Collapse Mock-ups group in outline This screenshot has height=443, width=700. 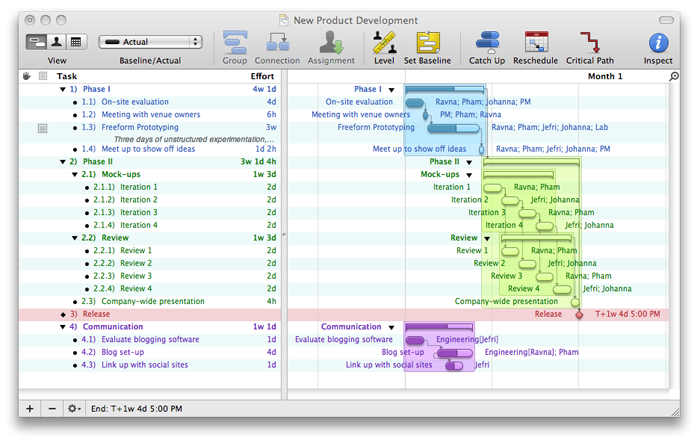pyautogui.click(x=75, y=175)
